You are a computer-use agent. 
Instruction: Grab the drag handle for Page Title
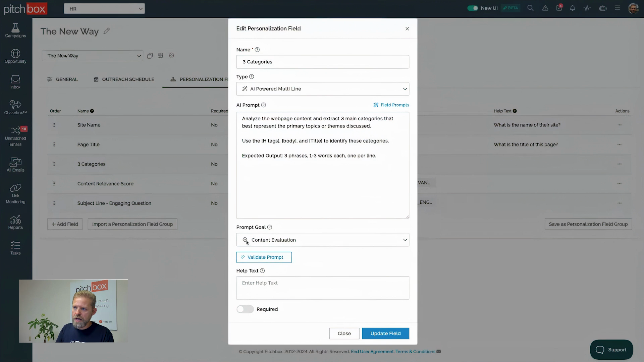pos(54,144)
